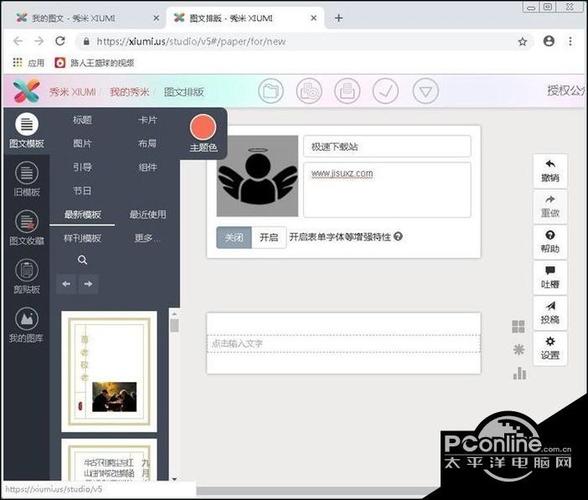Screen dimensions: 588x500
Task: Open the triangle more-options toolbar dropdown
Action: coord(425,91)
